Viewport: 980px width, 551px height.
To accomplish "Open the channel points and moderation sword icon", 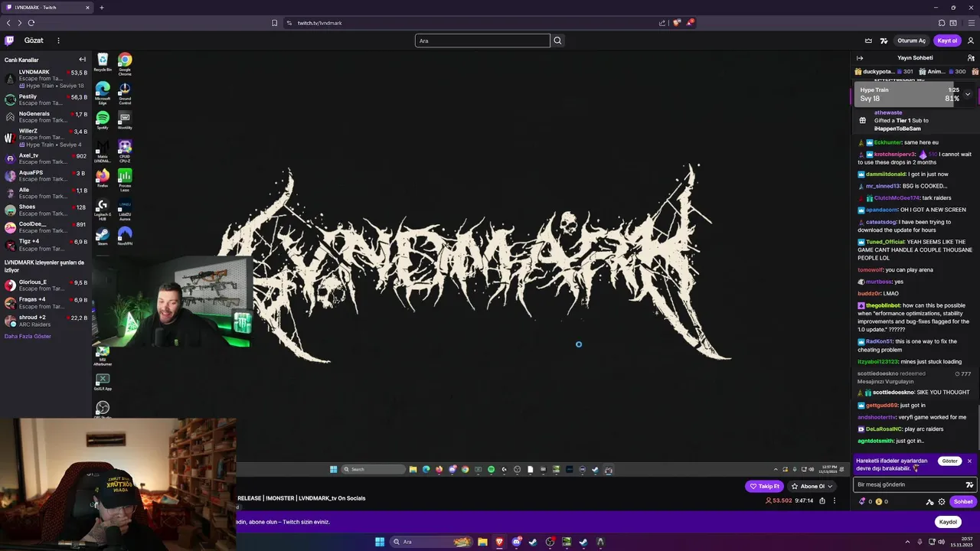I will tap(929, 502).
